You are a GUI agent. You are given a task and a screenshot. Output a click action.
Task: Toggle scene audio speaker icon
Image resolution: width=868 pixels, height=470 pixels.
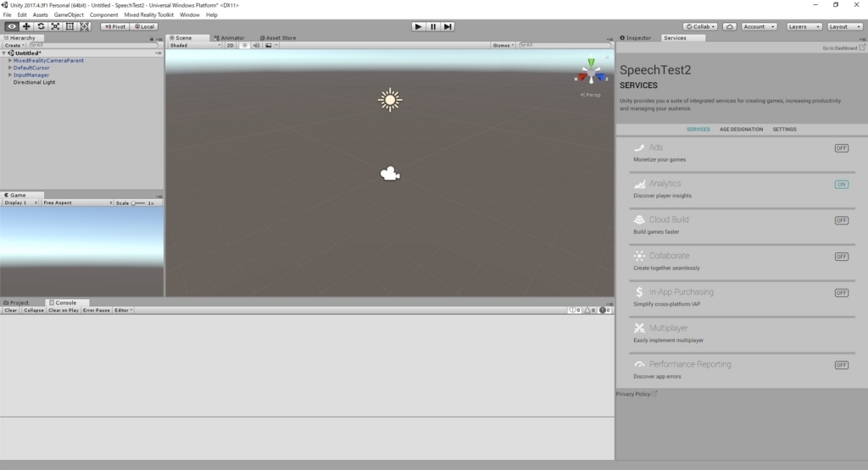click(256, 46)
